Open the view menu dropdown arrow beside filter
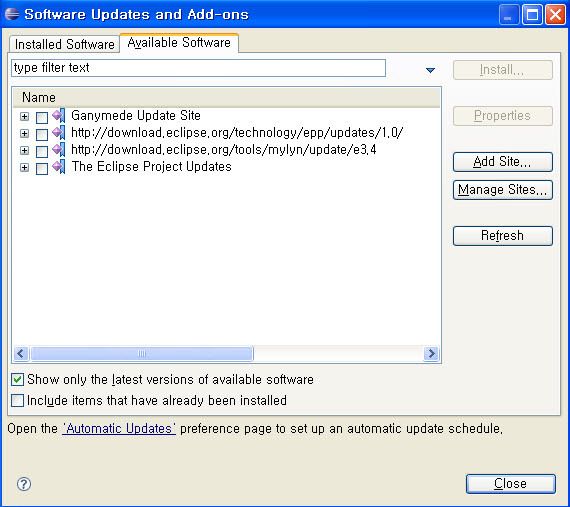This screenshot has height=507, width=570. click(x=430, y=70)
